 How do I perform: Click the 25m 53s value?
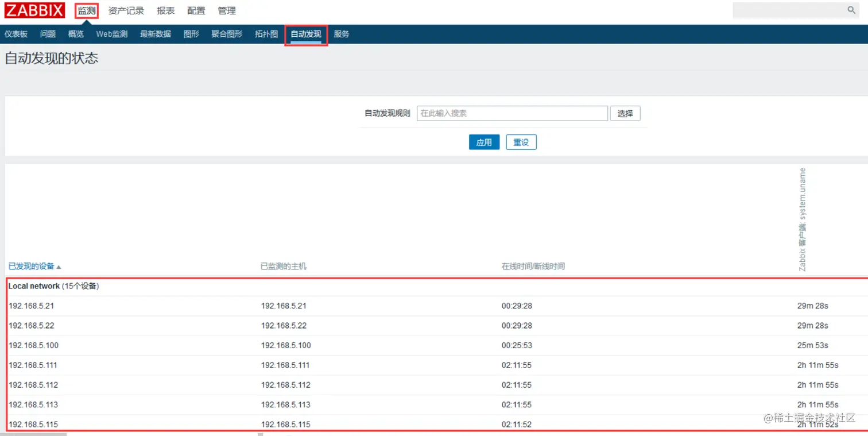click(x=813, y=345)
